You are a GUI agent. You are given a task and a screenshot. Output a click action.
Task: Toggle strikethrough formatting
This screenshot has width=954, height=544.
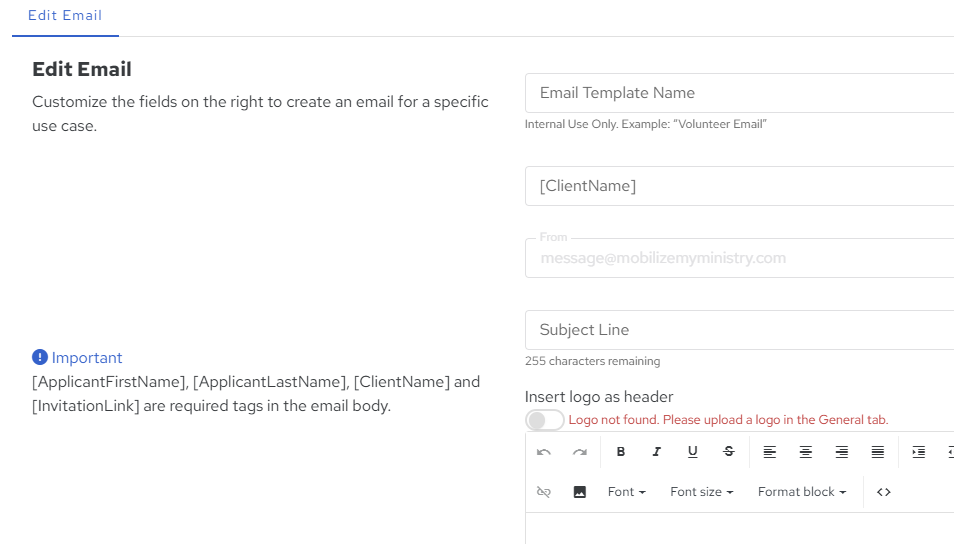728,452
